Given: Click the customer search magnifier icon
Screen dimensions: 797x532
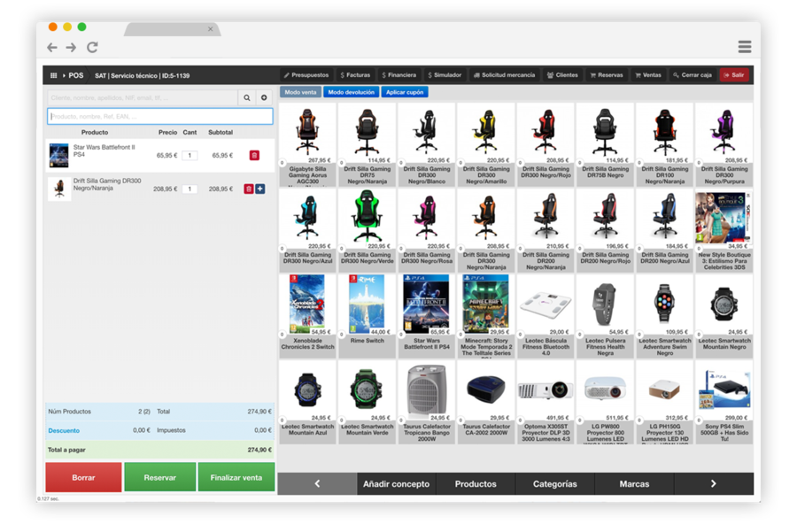Looking at the screenshot, I should click(x=246, y=97).
